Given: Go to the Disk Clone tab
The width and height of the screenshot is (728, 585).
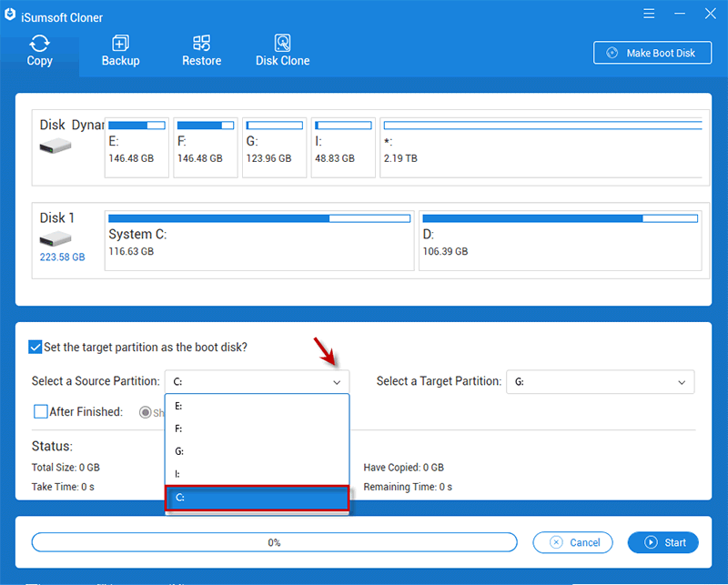Looking at the screenshot, I should [x=282, y=51].
